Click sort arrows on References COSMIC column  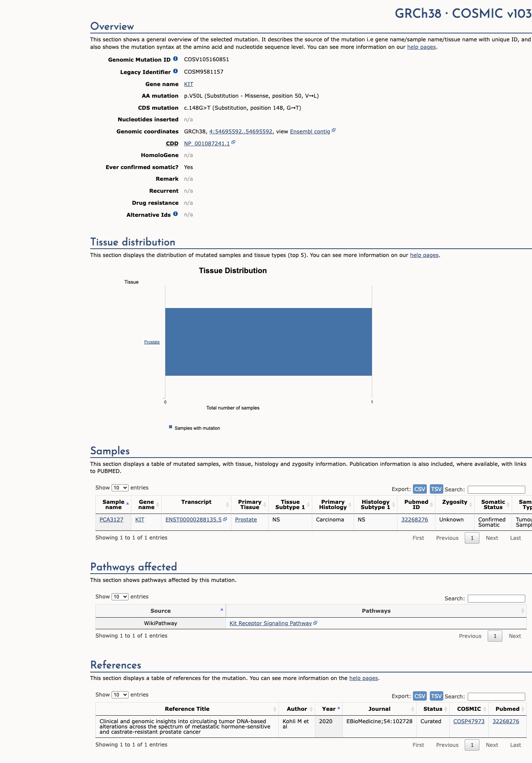[x=485, y=709]
